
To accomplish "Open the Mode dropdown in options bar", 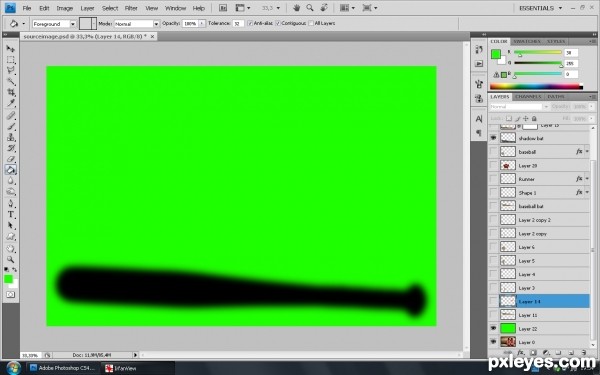I will 156,24.
